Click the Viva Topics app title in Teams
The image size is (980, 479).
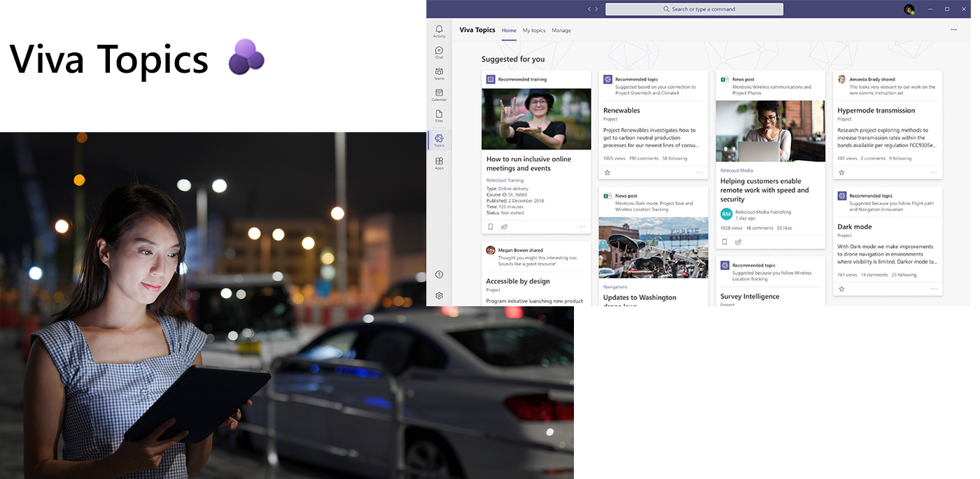477,30
